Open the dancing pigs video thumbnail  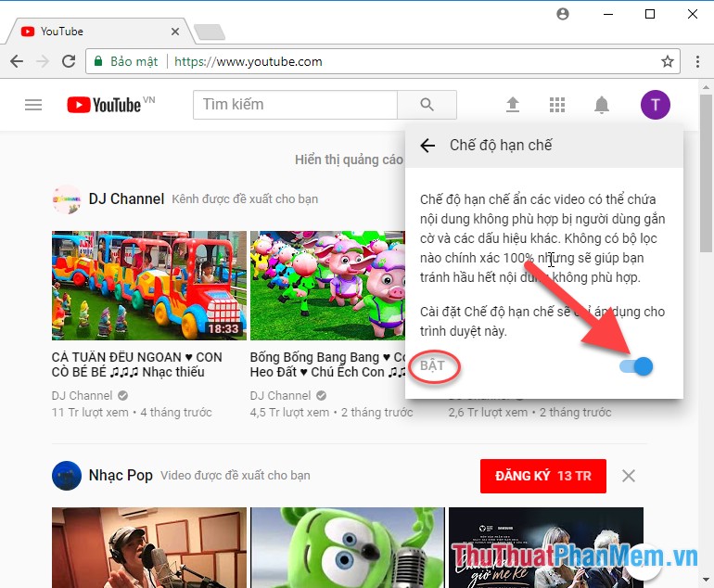click(x=327, y=285)
